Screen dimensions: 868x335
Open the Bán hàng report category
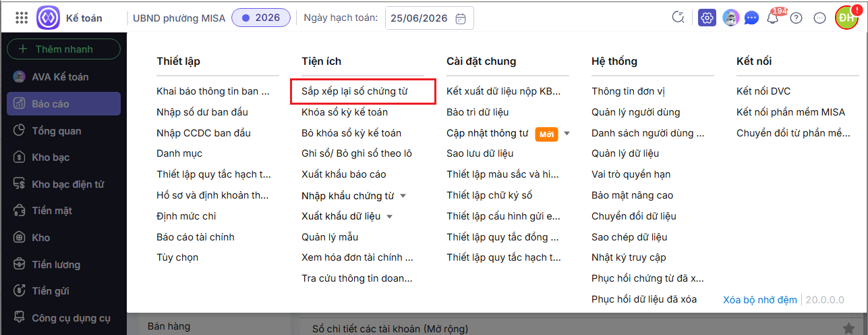pyautogui.click(x=169, y=326)
